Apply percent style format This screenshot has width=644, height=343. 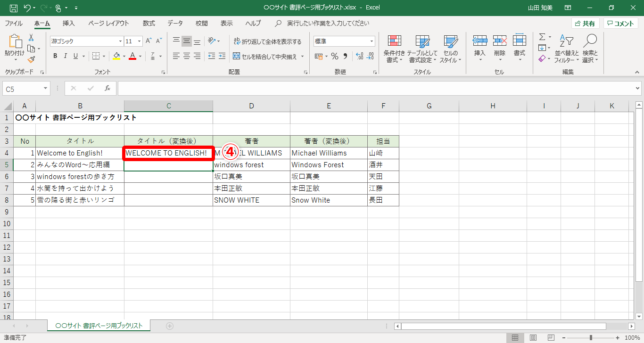click(x=335, y=56)
